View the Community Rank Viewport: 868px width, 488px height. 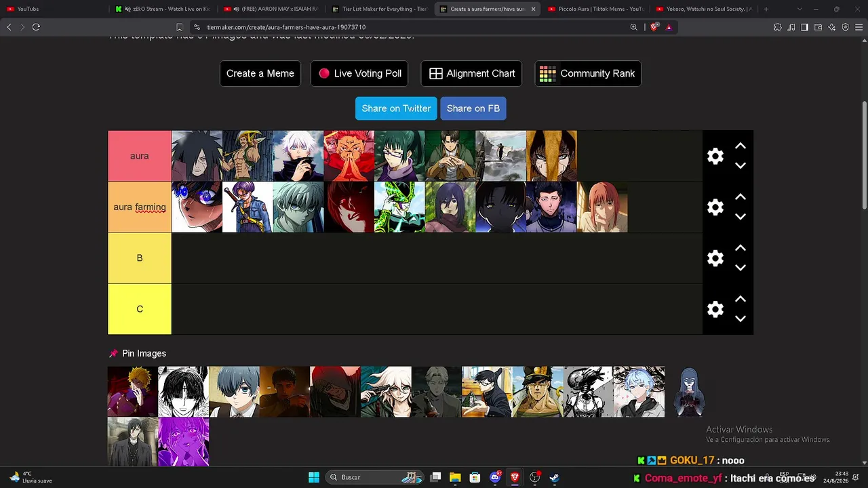(x=588, y=73)
